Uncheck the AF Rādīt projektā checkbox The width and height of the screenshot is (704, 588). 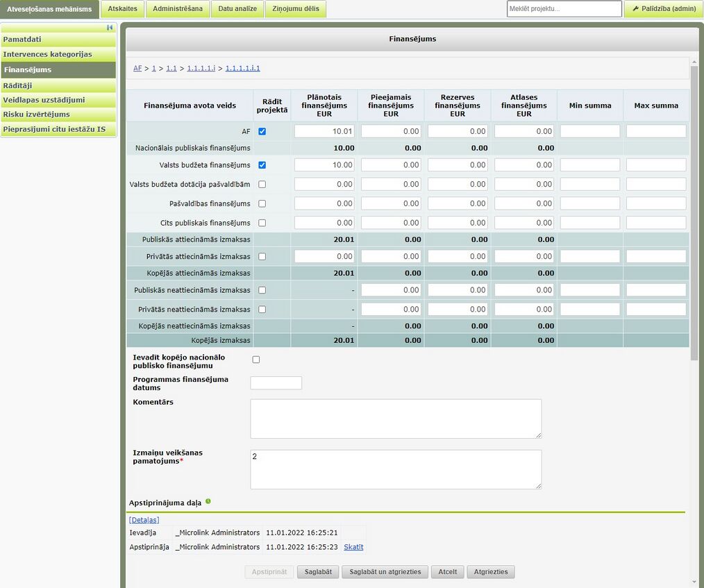point(262,131)
